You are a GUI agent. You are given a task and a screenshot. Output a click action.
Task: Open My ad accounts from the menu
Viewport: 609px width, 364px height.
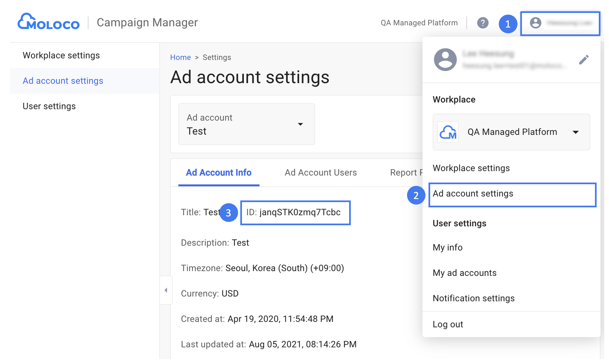pyautogui.click(x=465, y=273)
